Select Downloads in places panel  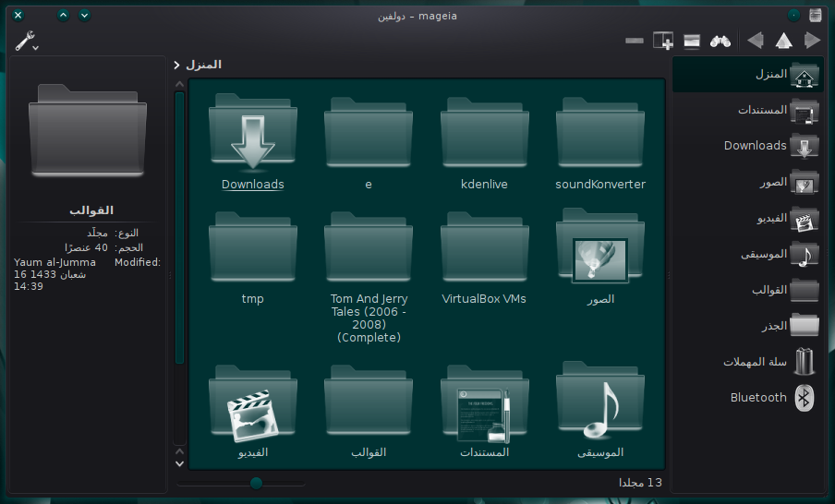(x=747, y=146)
